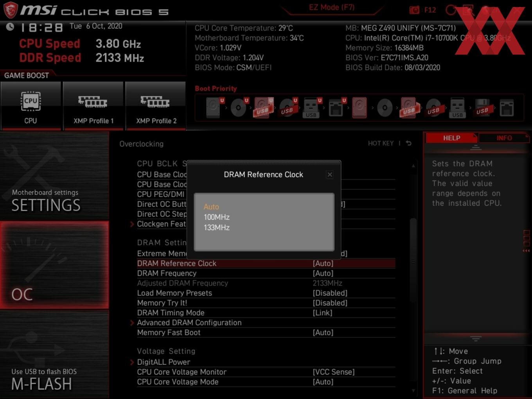Expand Advanced DRAM Configuration
The width and height of the screenshot is (532, 399).
189,323
